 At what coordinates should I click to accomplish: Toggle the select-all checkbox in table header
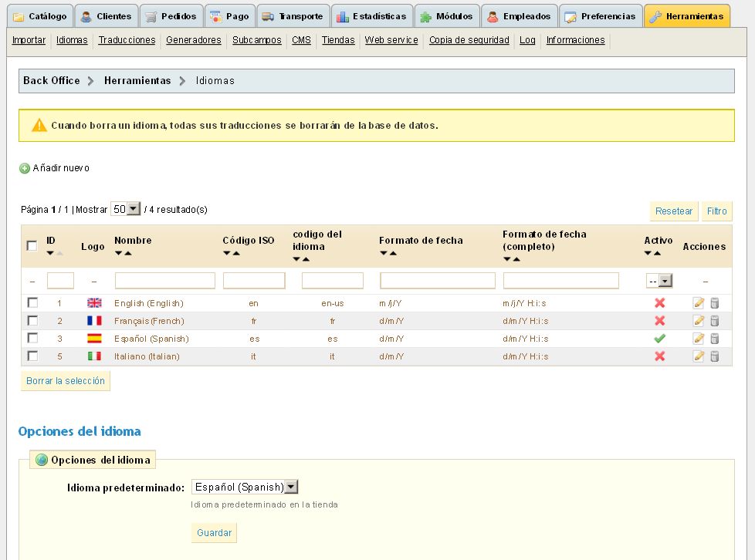[32, 246]
